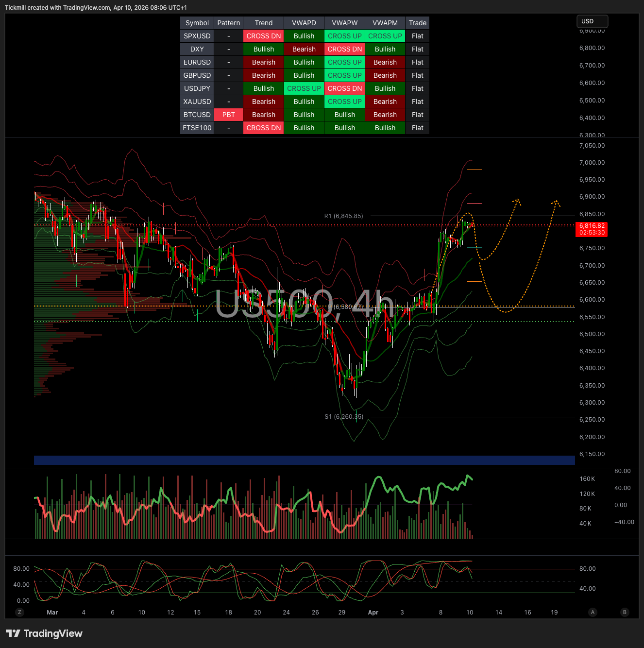Select the SPXUSD row in the table
Screen dimensions: 644x648
click(x=197, y=36)
